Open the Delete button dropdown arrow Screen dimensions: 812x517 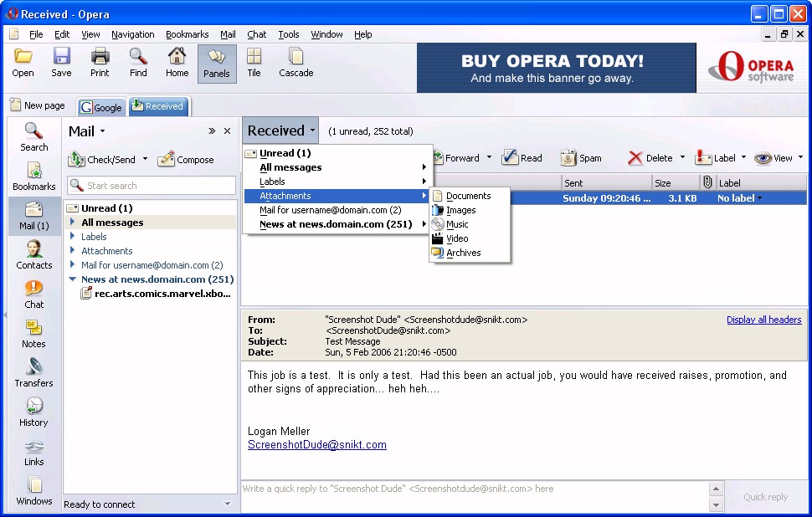[682, 157]
